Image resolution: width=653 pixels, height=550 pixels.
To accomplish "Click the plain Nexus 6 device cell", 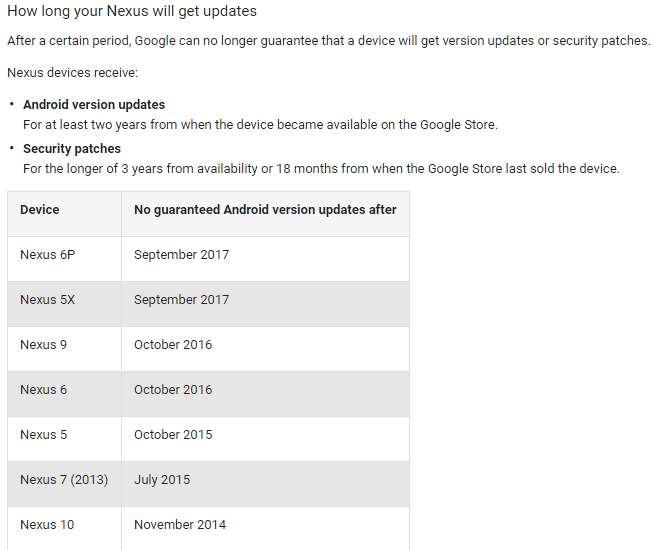I will [44, 390].
